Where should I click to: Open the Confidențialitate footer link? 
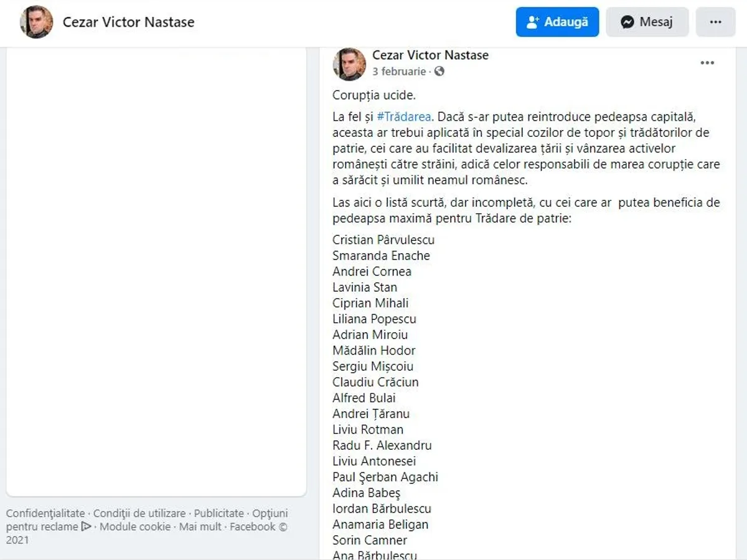pos(45,513)
